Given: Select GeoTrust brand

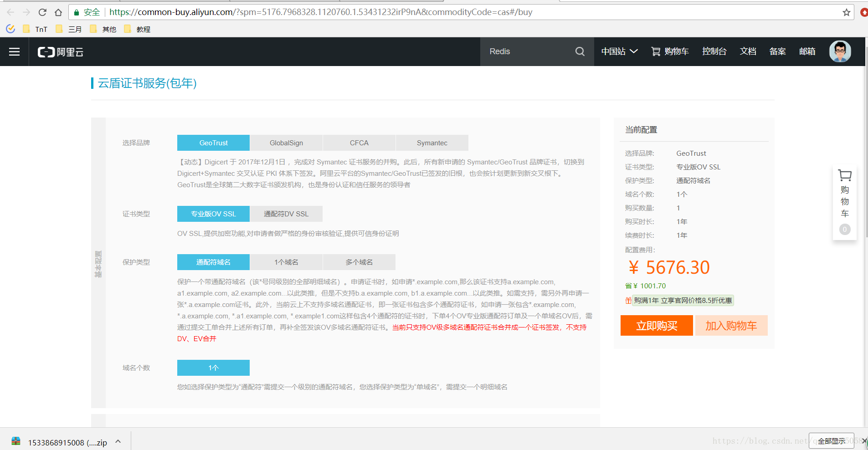Looking at the screenshot, I should [x=213, y=143].
